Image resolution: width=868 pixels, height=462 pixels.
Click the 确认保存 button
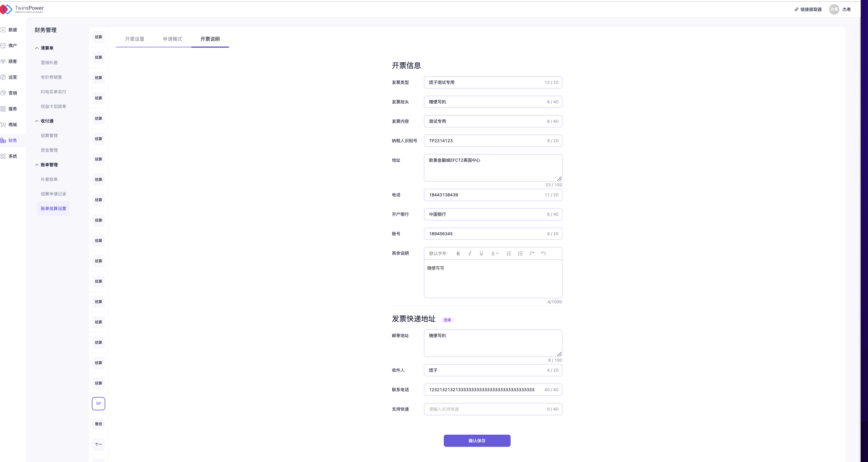477,441
